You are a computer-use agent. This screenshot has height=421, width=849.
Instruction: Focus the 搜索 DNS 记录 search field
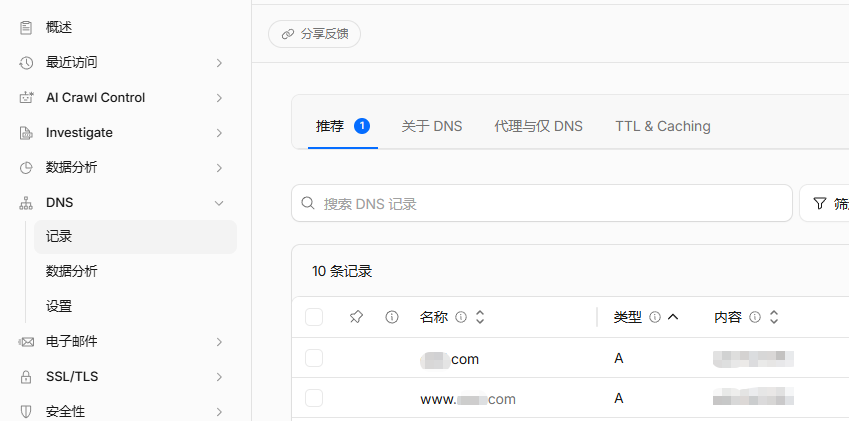coord(542,203)
